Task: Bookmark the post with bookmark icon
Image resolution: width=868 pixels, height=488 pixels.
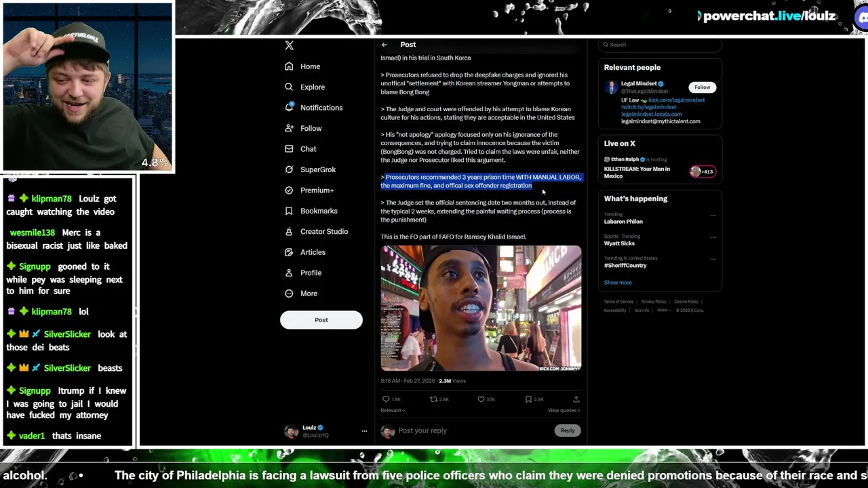Action: (528, 399)
